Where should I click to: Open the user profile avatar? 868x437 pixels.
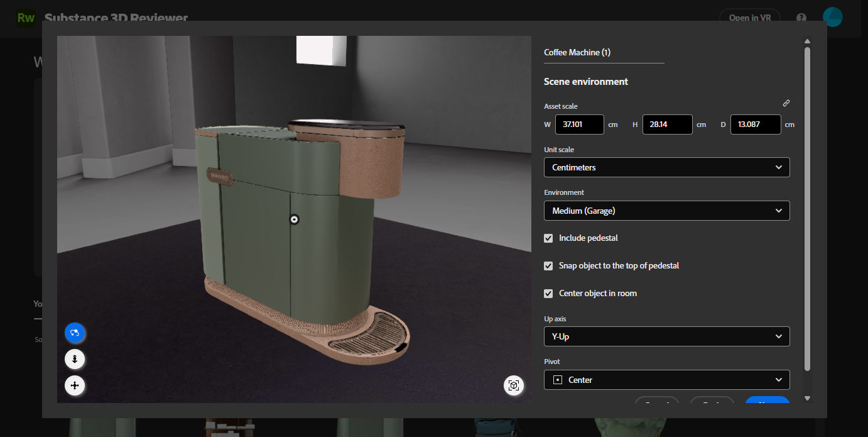(x=832, y=17)
